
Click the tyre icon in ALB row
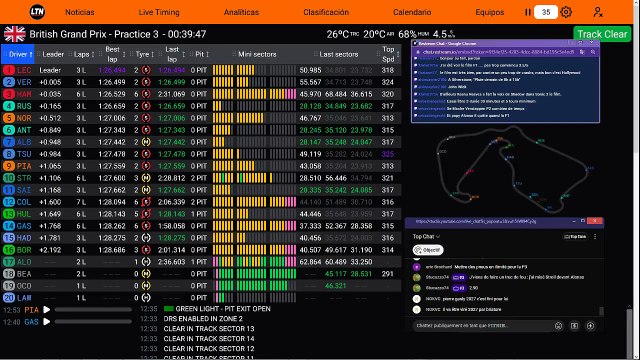(146, 142)
